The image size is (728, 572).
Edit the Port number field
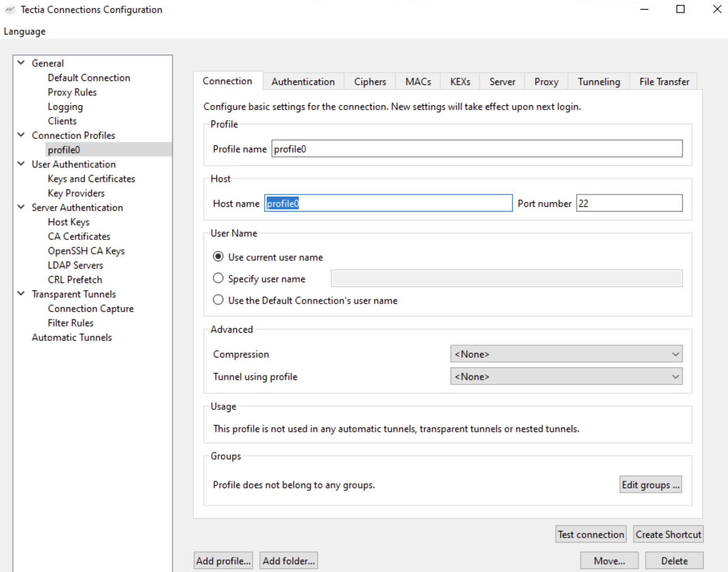pos(629,203)
